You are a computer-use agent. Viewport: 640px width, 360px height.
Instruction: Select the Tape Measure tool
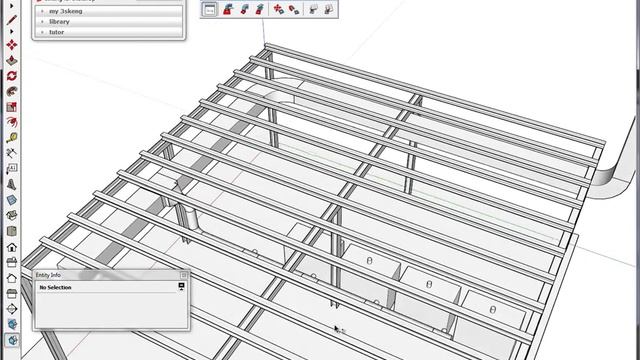click(x=11, y=138)
